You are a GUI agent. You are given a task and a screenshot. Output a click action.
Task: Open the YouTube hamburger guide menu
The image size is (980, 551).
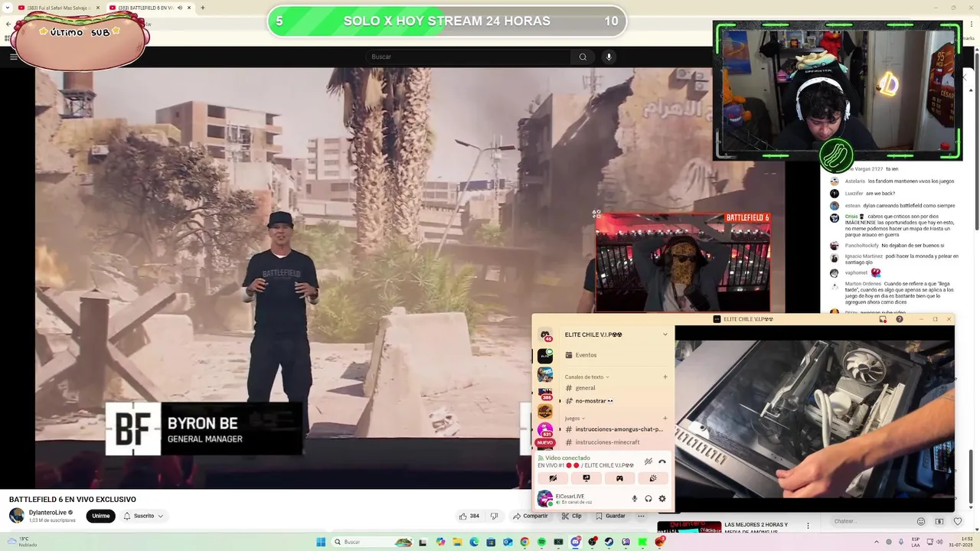(x=13, y=57)
